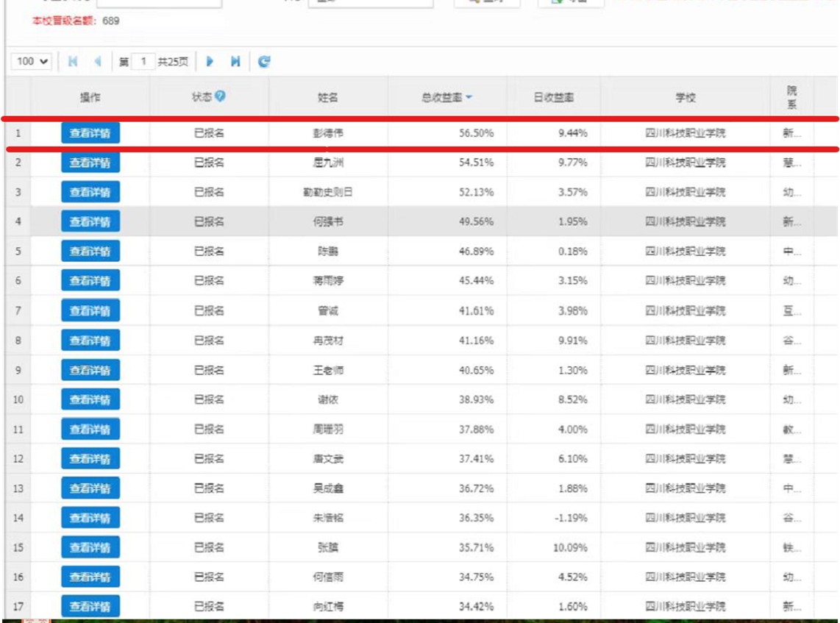Go to the first page of results

click(73, 62)
